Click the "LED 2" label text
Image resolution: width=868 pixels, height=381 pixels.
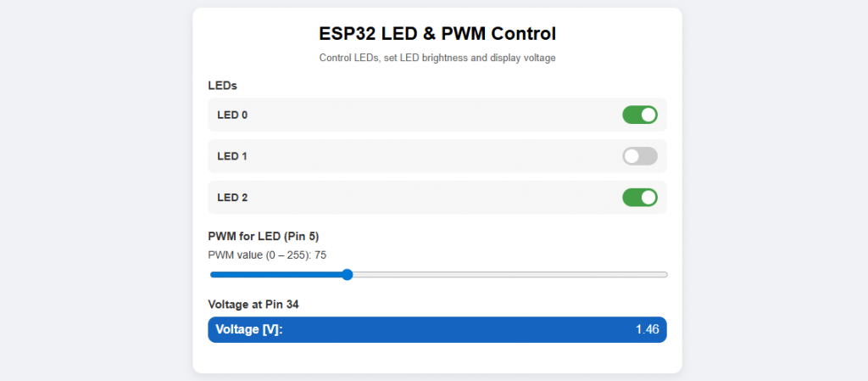pyautogui.click(x=232, y=198)
